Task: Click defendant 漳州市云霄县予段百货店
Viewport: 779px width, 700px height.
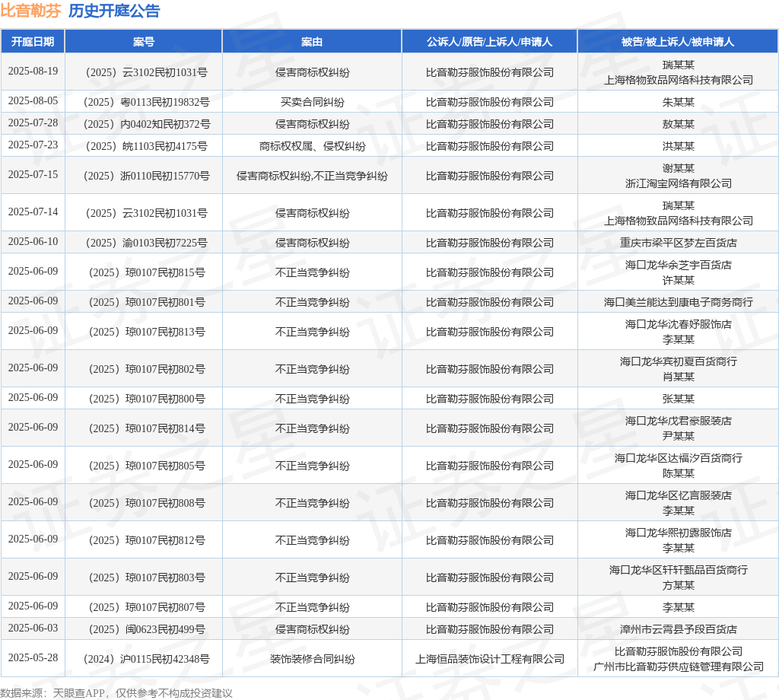Action: coord(678,629)
